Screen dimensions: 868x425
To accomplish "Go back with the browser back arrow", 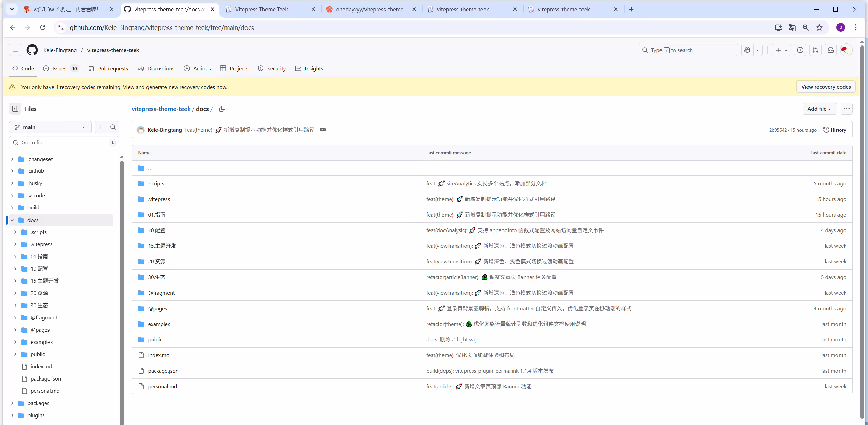I will [13, 27].
